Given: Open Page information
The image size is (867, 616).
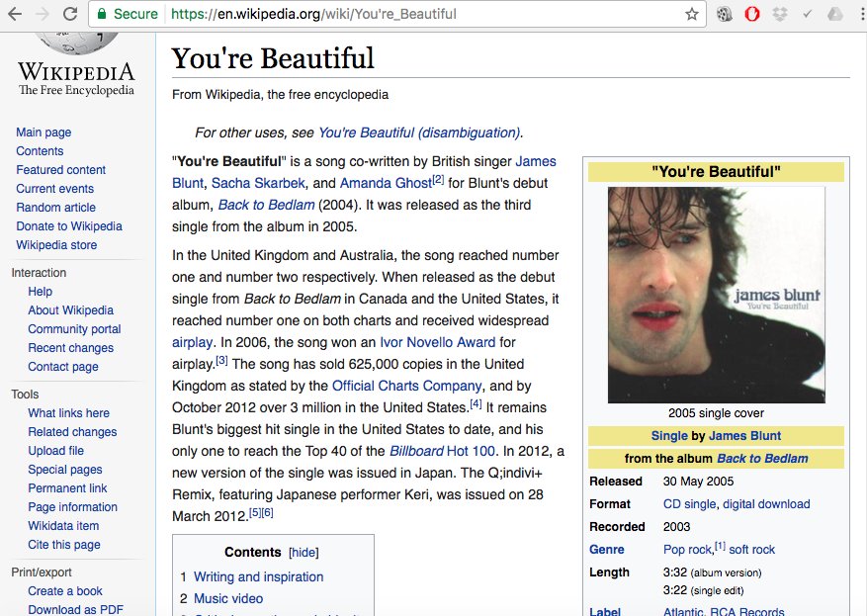Looking at the screenshot, I should point(72,507).
